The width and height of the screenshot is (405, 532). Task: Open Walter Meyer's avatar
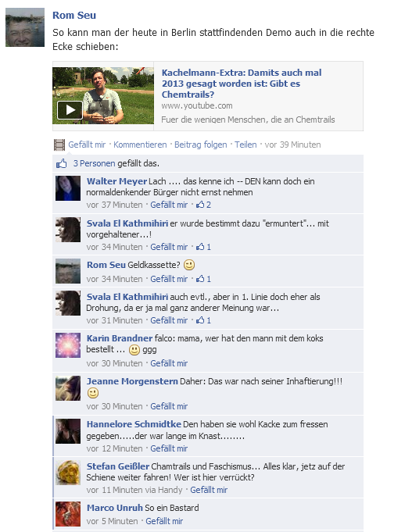pos(68,188)
